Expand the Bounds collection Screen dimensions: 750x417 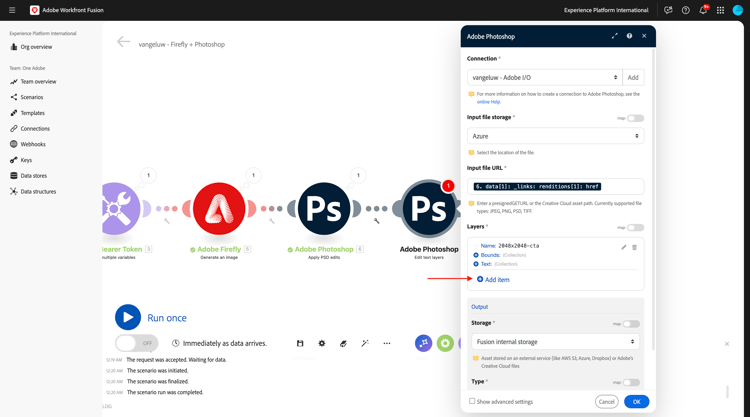click(476, 255)
